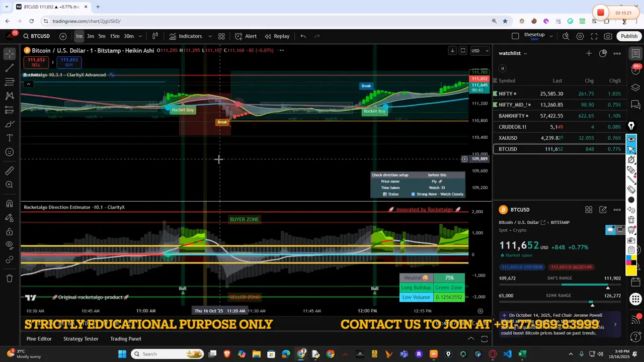The height and width of the screenshot is (362, 644).
Task: Select BTCUSD in the watchlist
Action: (x=508, y=149)
